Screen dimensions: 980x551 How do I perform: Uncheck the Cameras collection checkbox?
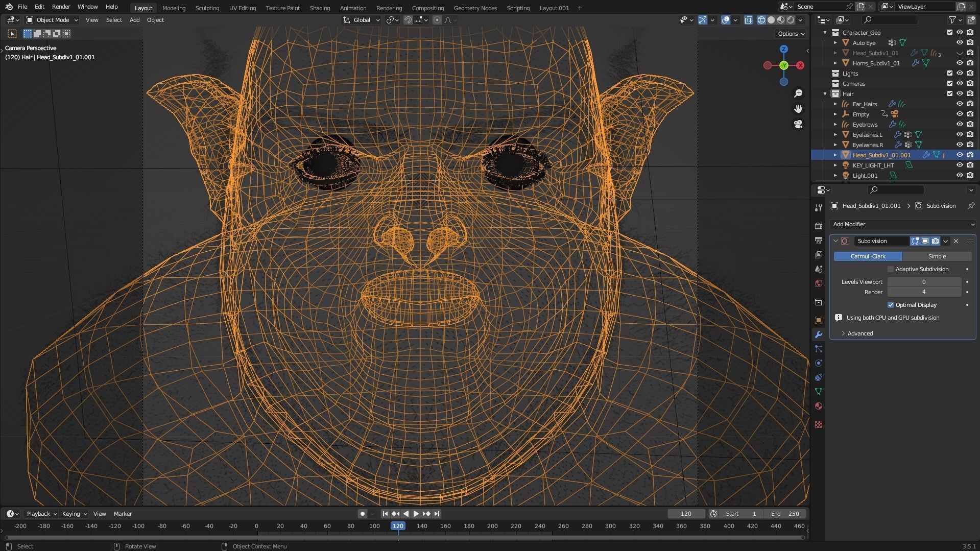tap(950, 83)
